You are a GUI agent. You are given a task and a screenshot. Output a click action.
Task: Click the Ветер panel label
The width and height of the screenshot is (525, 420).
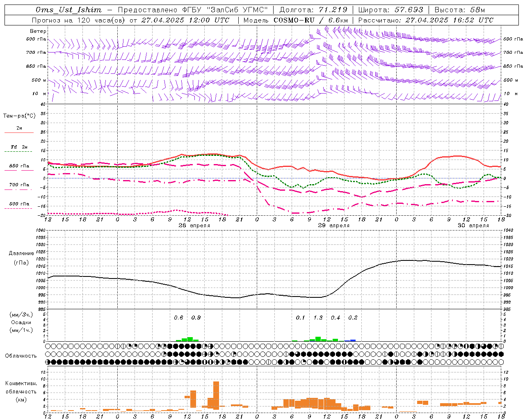(38, 31)
